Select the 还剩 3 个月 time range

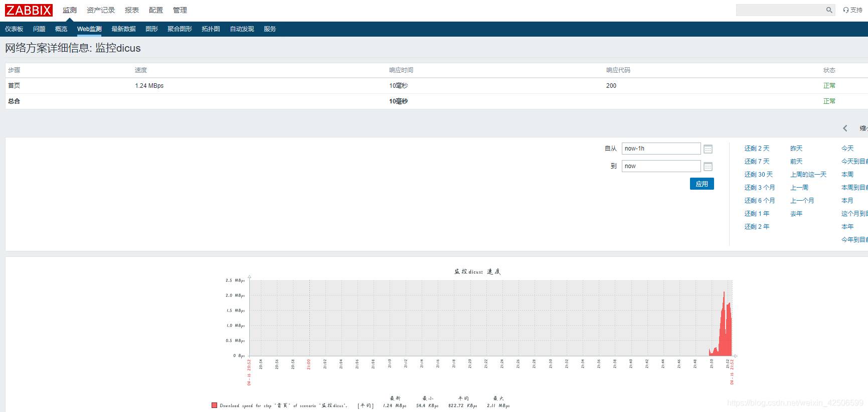pos(760,188)
